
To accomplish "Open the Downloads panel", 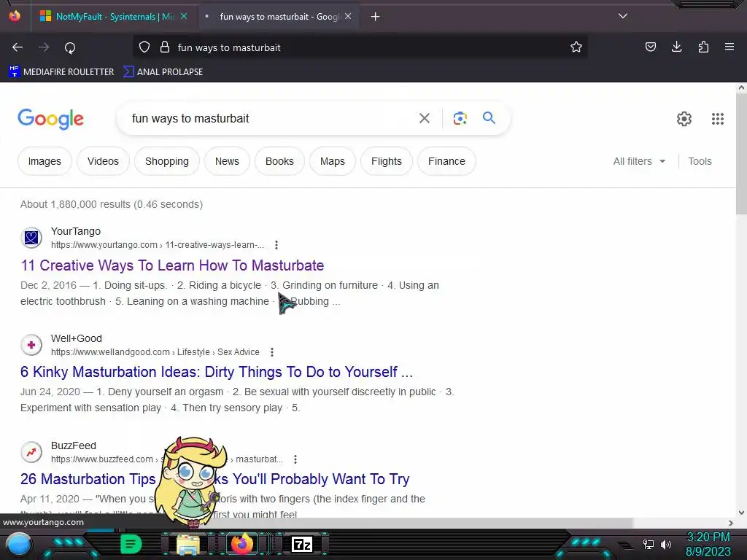I will [676, 47].
